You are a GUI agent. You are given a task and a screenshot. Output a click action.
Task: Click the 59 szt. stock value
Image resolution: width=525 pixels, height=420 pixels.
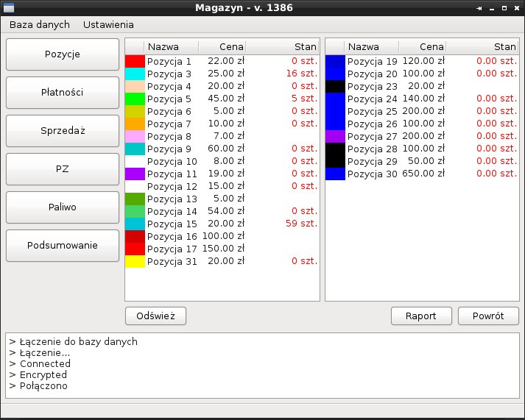click(301, 224)
